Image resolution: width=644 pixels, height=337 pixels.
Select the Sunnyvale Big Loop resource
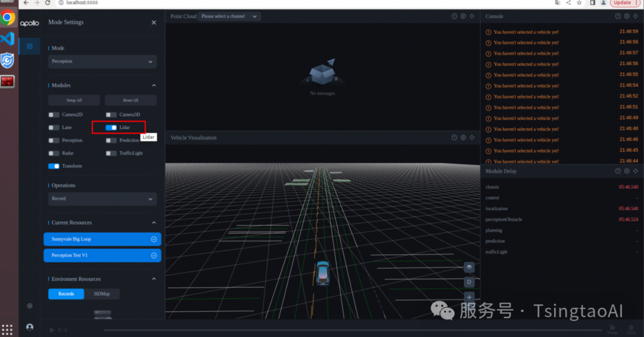[x=103, y=239]
